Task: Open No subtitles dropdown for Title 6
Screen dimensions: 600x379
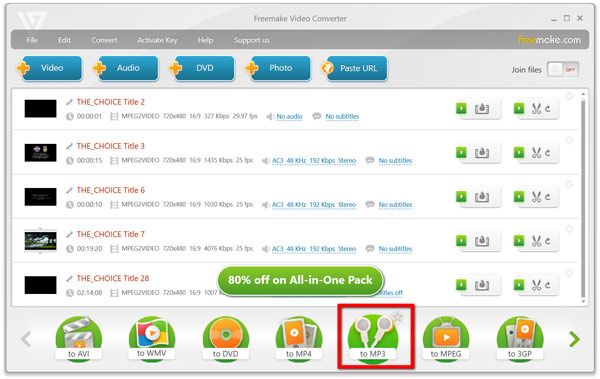Action: (395, 204)
